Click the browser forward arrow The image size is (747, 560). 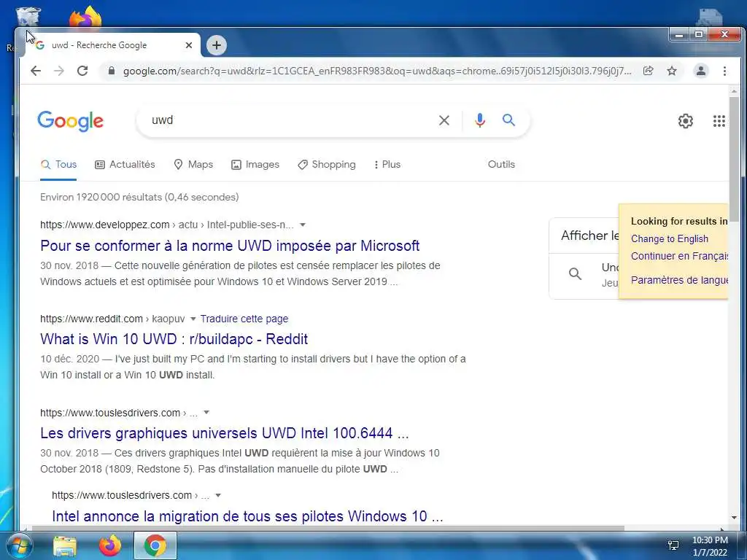(58, 71)
